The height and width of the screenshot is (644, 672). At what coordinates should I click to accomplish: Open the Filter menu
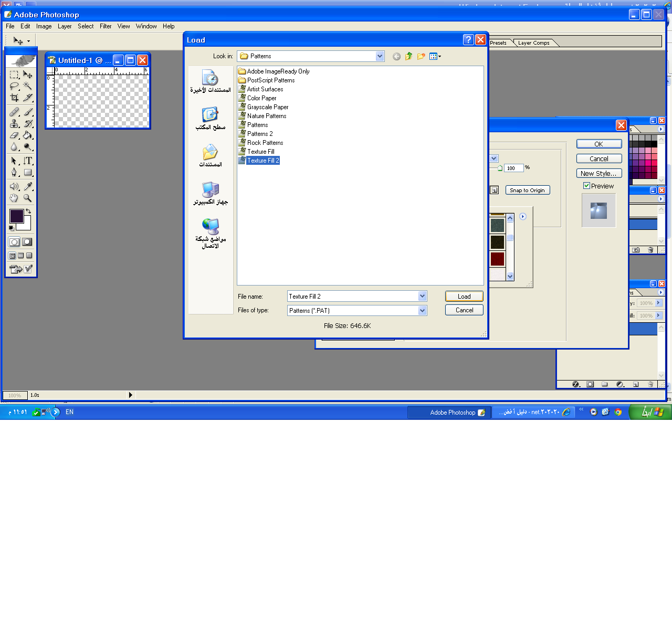click(x=106, y=26)
